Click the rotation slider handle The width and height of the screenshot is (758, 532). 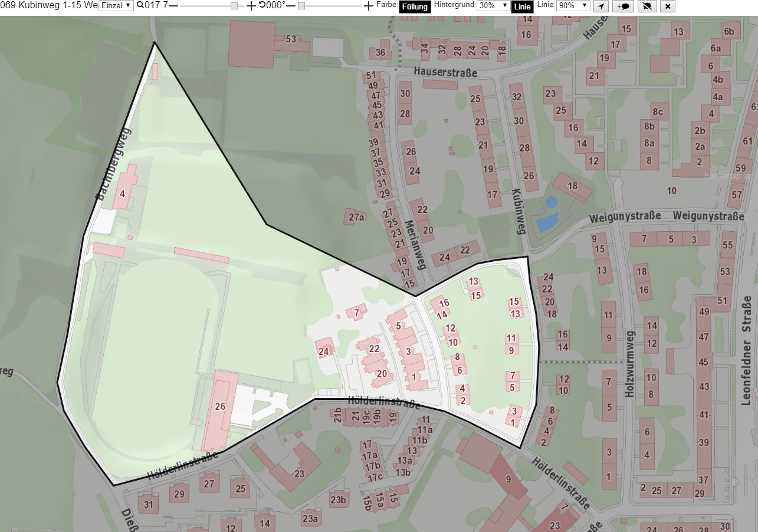point(301,5)
